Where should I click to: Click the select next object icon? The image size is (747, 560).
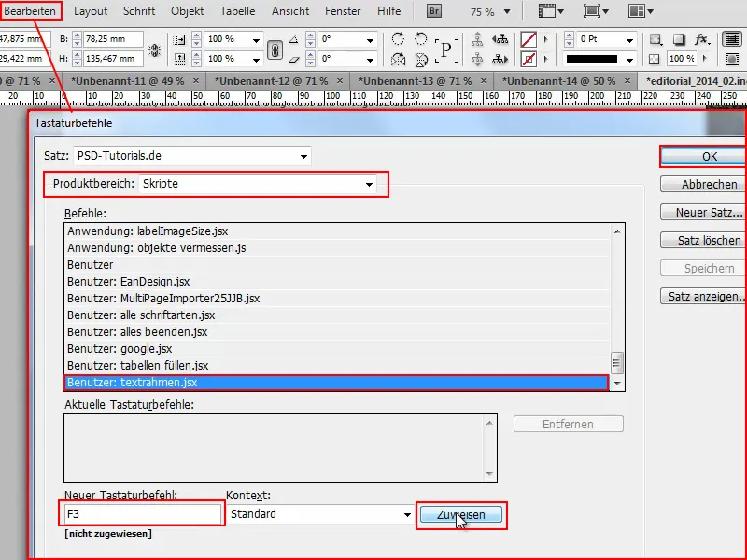500,59
